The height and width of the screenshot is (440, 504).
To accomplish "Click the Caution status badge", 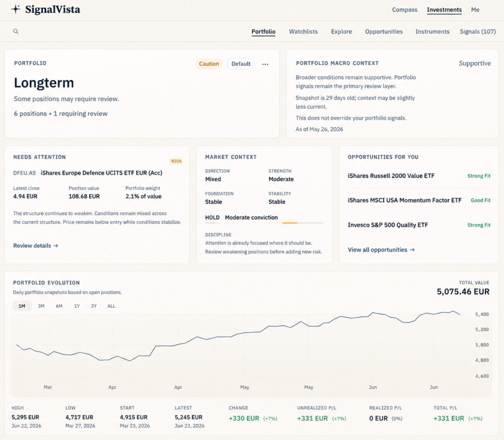I will point(209,64).
